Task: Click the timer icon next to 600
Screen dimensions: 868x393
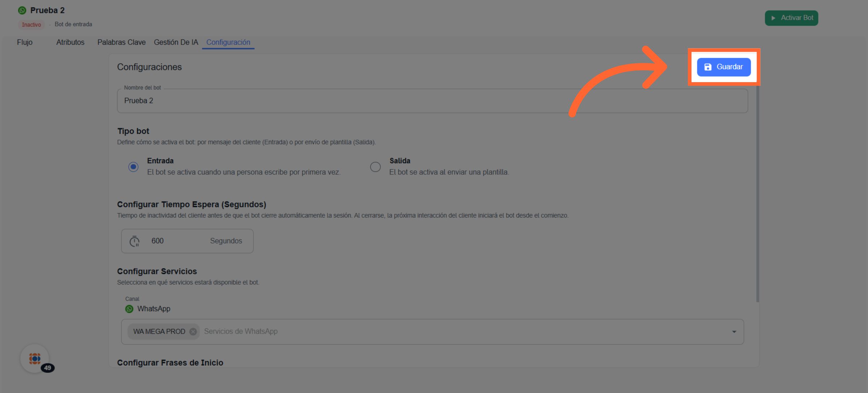Action: [x=135, y=241]
